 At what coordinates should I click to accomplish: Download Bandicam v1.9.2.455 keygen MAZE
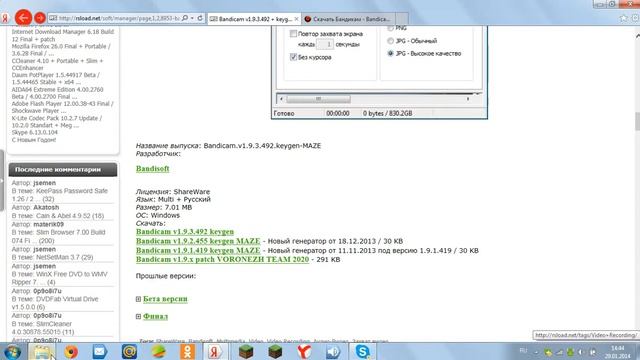pyautogui.click(x=198, y=241)
